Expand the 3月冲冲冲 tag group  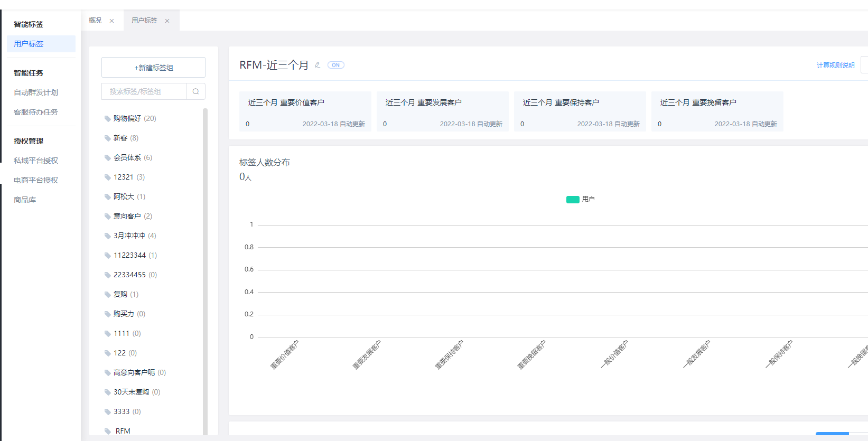129,236
